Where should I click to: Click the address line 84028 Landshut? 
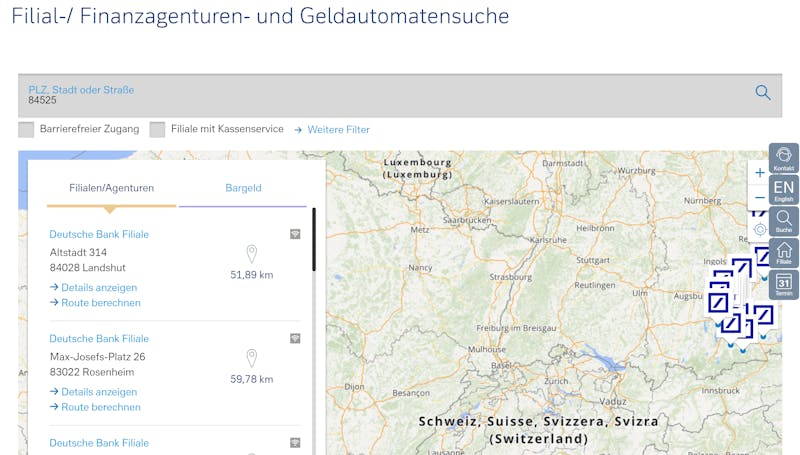[87, 268]
